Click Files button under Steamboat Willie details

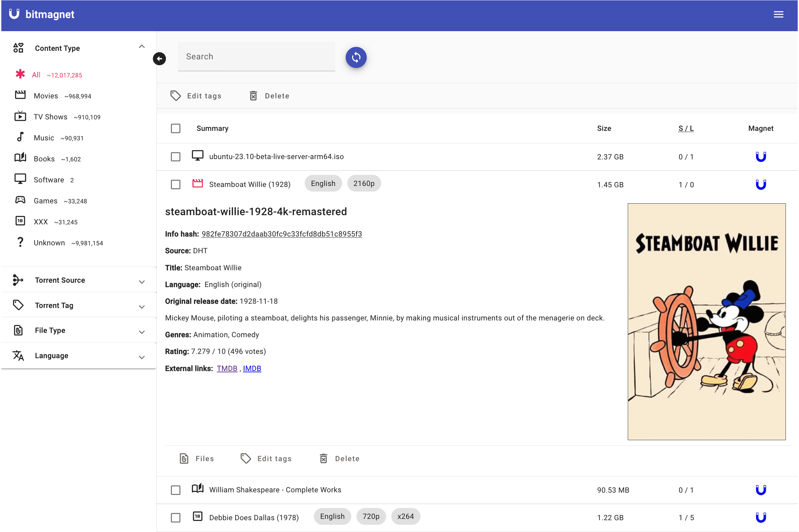pos(197,459)
